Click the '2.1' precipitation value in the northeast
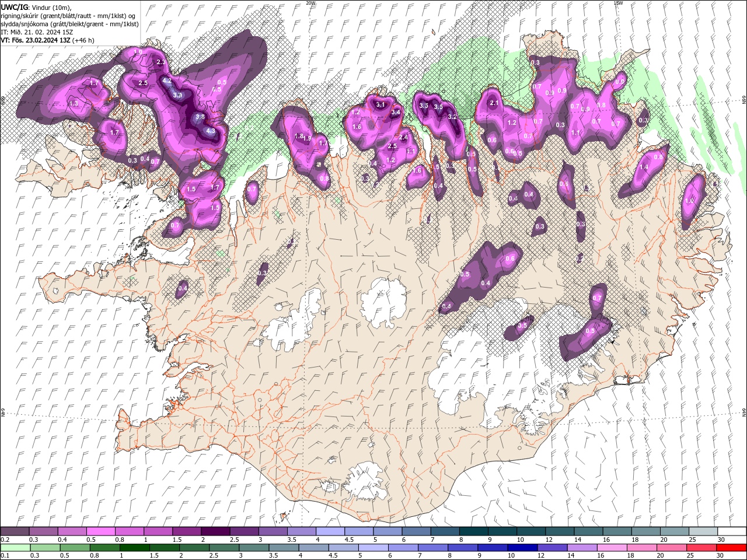The width and height of the screenshot is (747, 560). tap(494, 103)
